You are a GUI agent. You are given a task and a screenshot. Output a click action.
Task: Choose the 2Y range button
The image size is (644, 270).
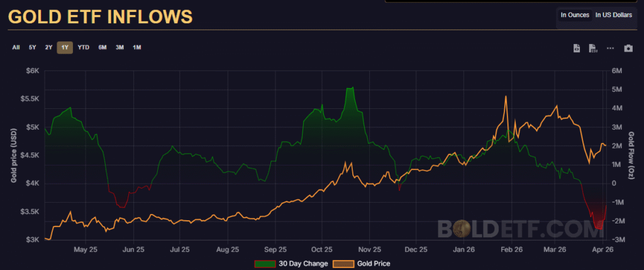48,47
